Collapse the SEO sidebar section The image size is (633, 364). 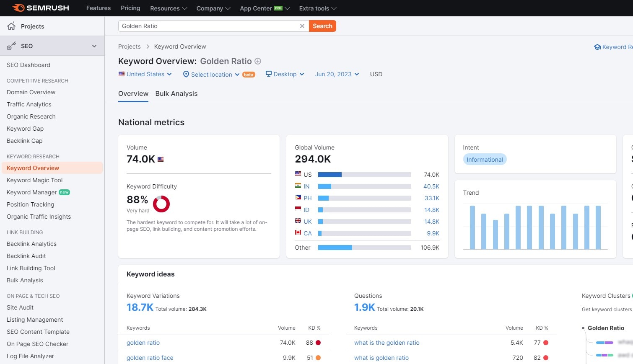click(94, 46)
